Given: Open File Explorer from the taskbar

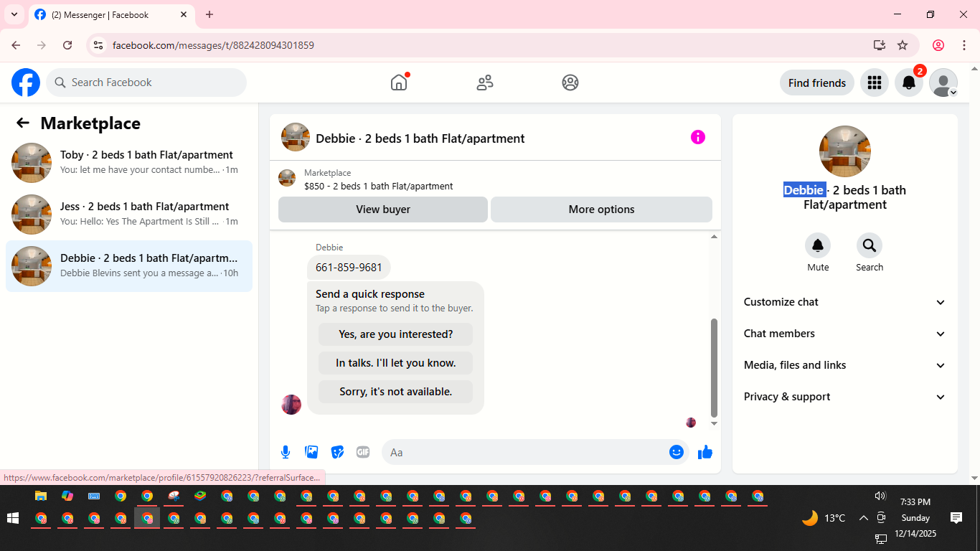Looking at the screenshot, I should pyautogui.click(x=41, y=496).
